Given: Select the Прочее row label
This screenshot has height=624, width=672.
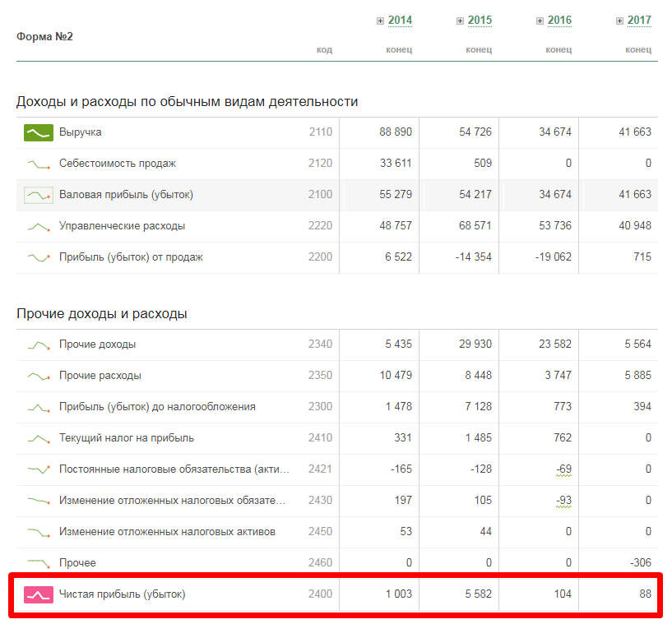Looking at the screenshot, I should coord(77,563).
